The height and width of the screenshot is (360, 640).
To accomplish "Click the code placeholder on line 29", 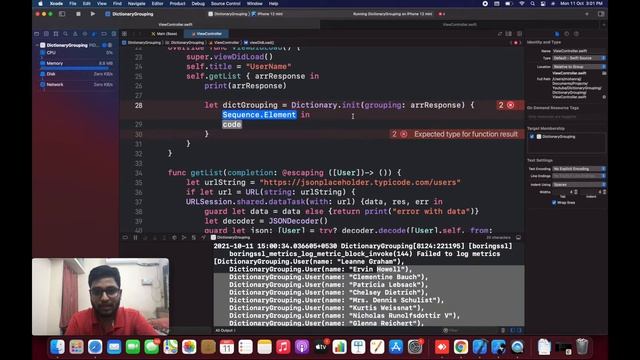I will click(x=232, y=124).
